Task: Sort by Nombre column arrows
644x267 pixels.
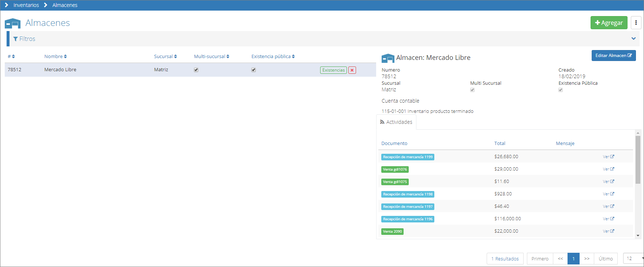Action: point(65,57)
